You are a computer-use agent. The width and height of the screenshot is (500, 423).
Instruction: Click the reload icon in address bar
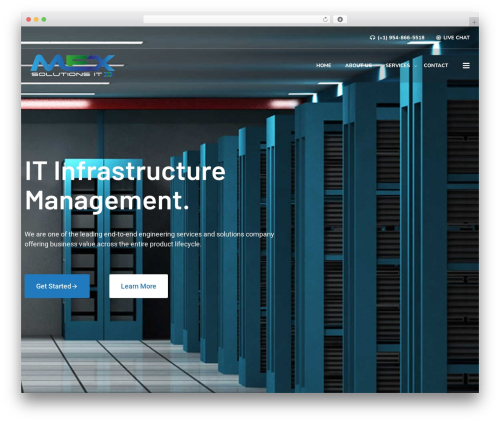325,20
